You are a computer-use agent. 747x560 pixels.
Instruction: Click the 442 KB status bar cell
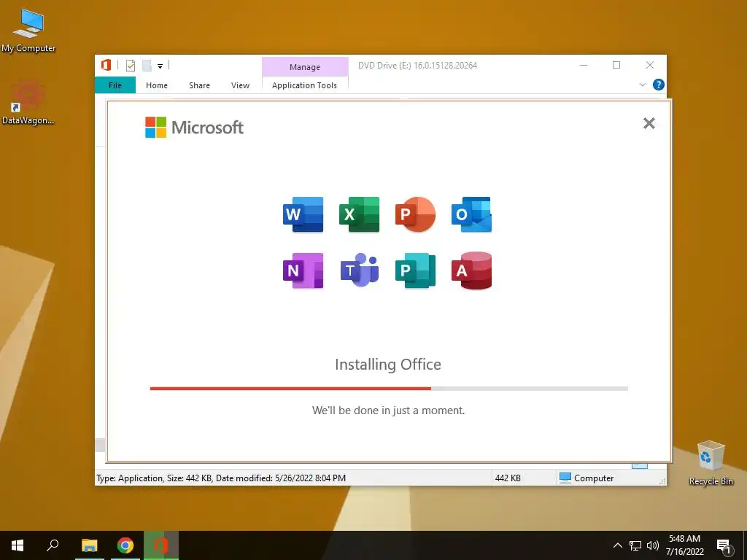[x=508, y=478]
